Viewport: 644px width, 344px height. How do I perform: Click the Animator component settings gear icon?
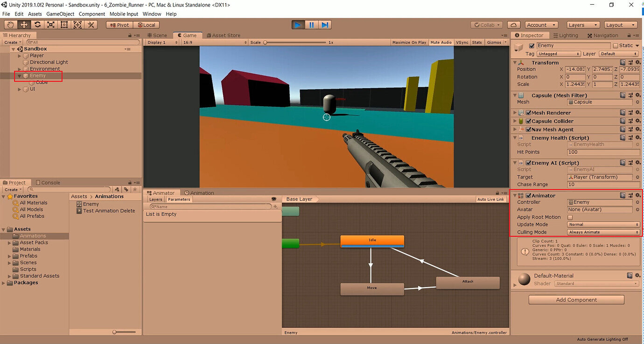[638, 195]
